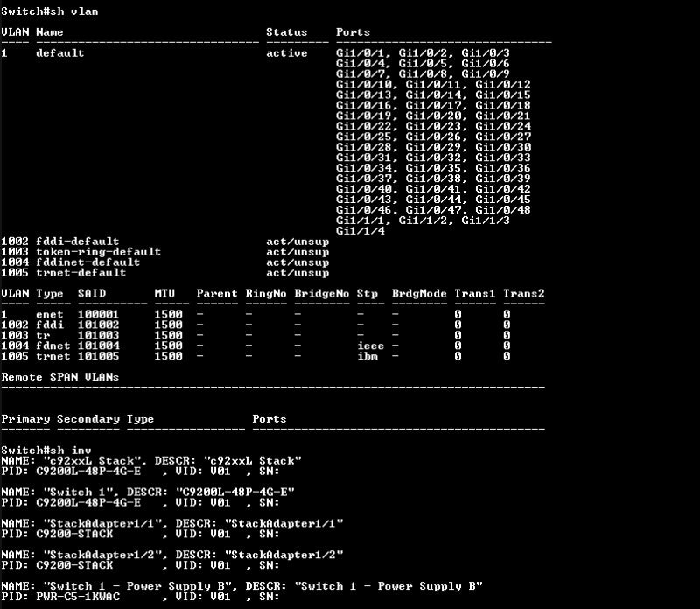Select VLAN name 'trnet-default'
The width and height of the screenshot is (700, 609).
80,273
